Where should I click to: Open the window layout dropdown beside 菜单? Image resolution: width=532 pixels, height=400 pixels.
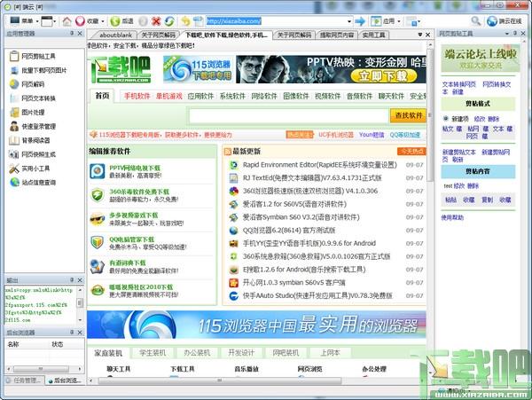(49, 21)
